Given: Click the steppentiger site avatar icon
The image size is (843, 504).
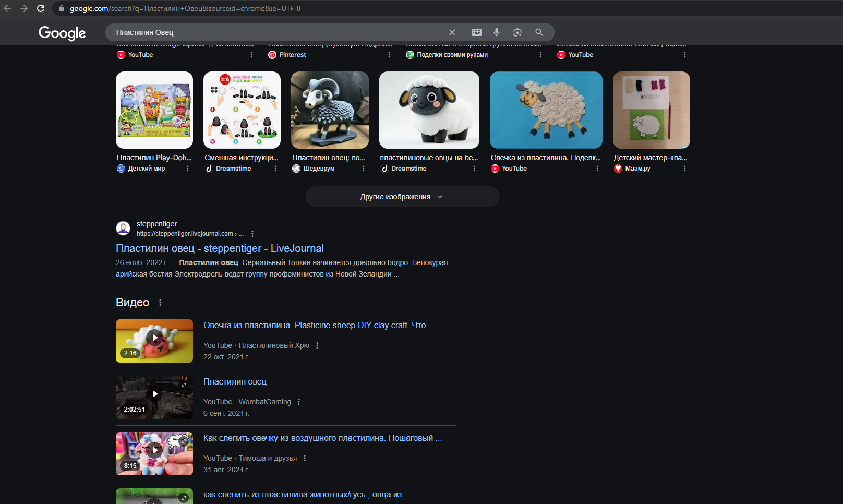Looking at the screenshot, I should (x=123, y=229).
